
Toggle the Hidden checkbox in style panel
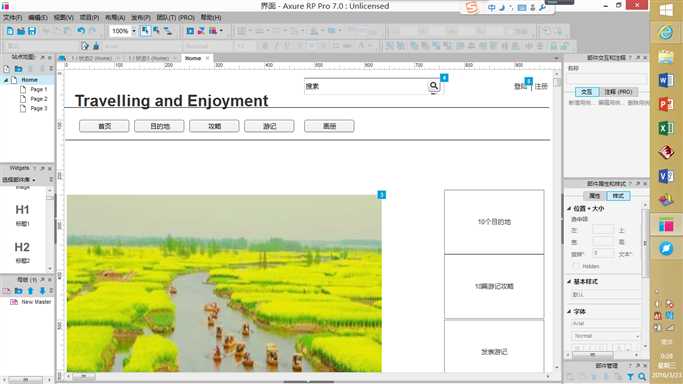coord(576,266)
